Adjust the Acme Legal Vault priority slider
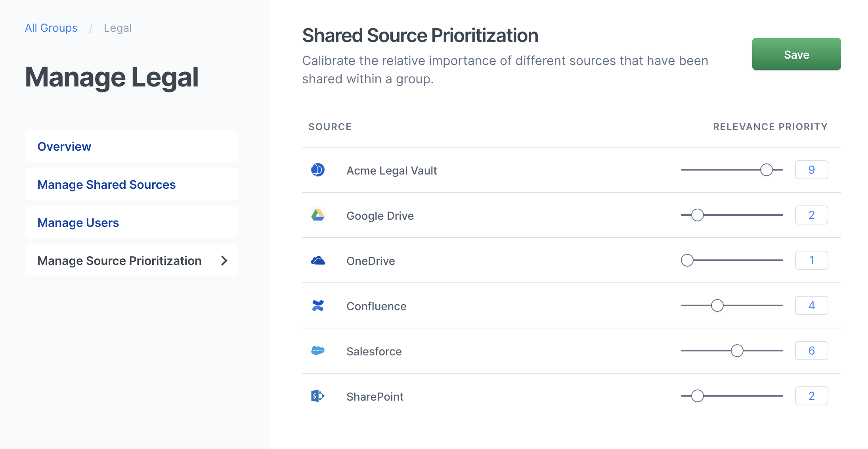The image size is (868, 449). click(x=766, y=169)
